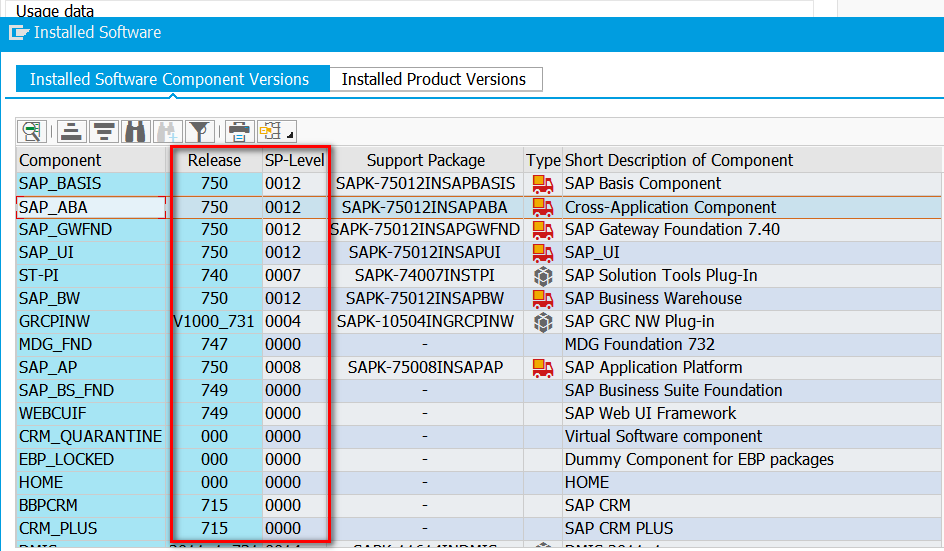Screen dimensions: 944x551
Task: Click release 740 in ST-PI row
Action: 214,275
